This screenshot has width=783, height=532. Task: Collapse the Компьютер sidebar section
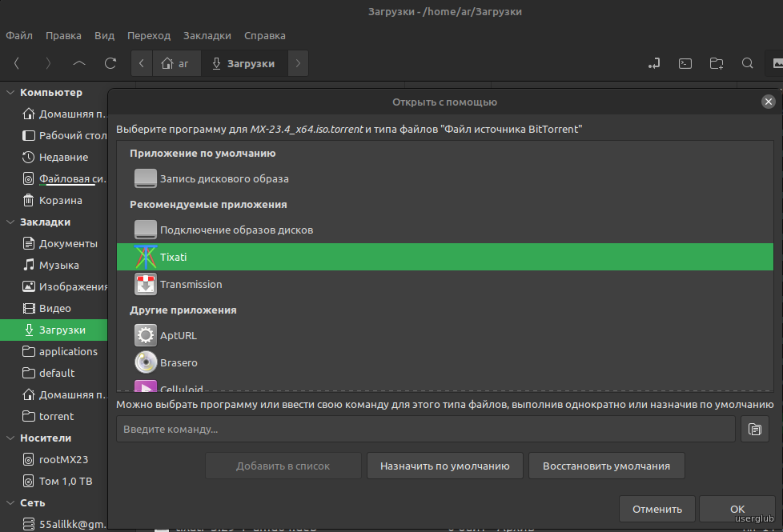coord(10,92)
